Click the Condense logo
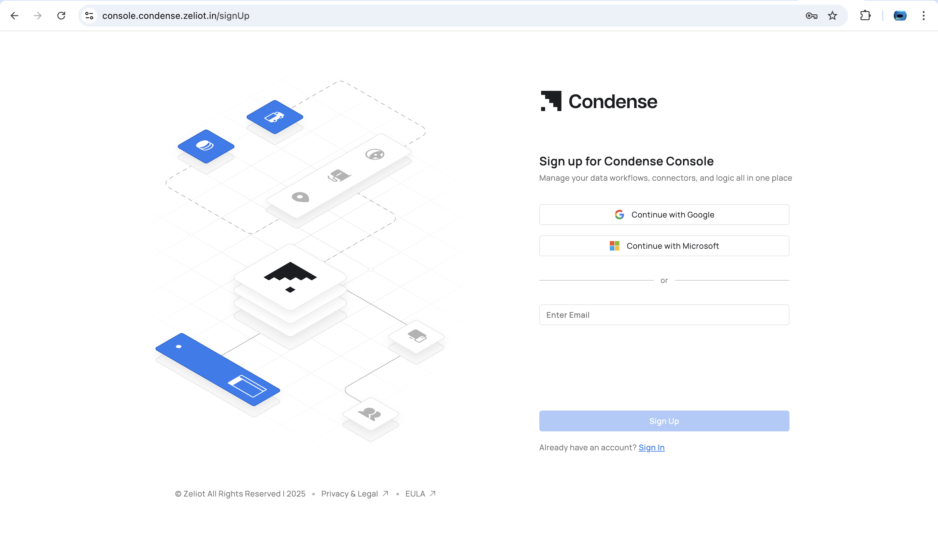938x560 pixels. pyautogui.click(x=599, y=101)
